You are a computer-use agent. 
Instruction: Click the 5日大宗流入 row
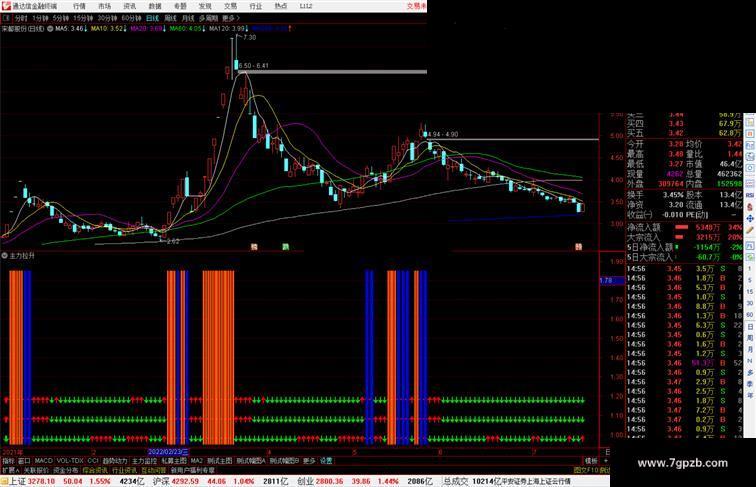pyautogui.click(x=684, y=257)
